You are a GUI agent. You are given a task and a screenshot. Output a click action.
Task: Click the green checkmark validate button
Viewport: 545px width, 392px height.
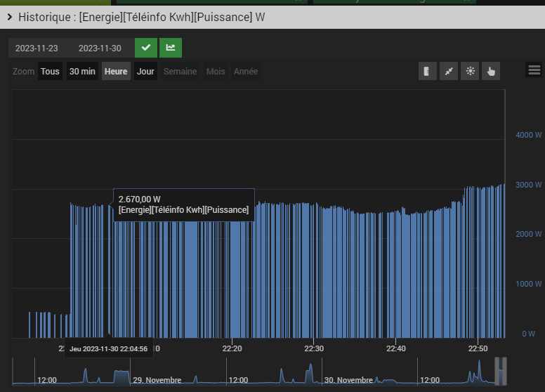146,48
